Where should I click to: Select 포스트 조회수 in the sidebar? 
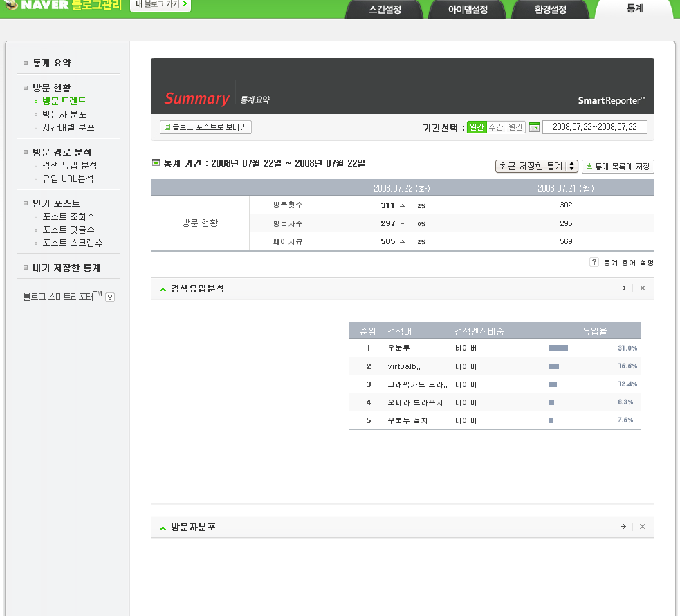[68, 217]
